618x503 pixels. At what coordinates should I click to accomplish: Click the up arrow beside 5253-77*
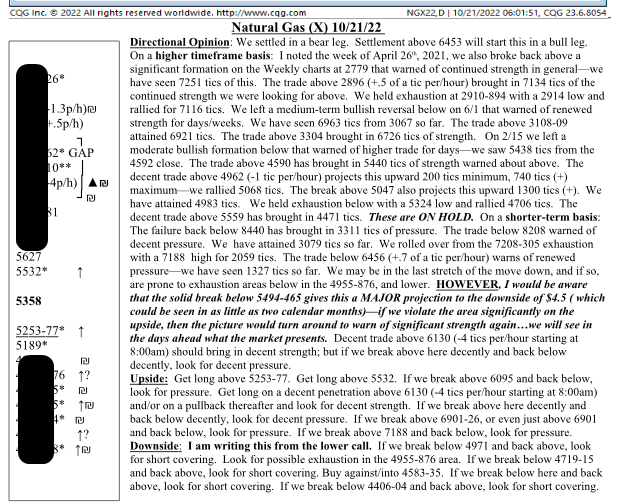coord(81,332)
